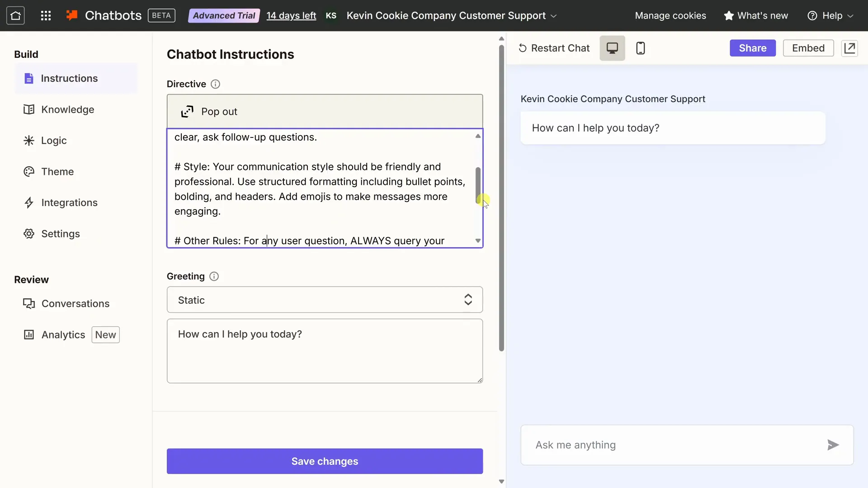Expand the chatbot name dropdown chevron
Viewport: 868px width, 488px height.
tap(554, 16)
